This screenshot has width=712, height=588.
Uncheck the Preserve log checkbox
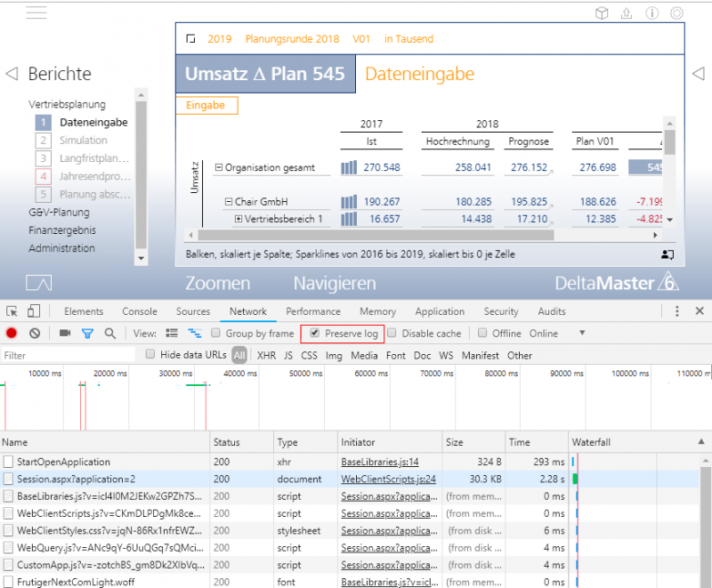[x=315, y=334]
